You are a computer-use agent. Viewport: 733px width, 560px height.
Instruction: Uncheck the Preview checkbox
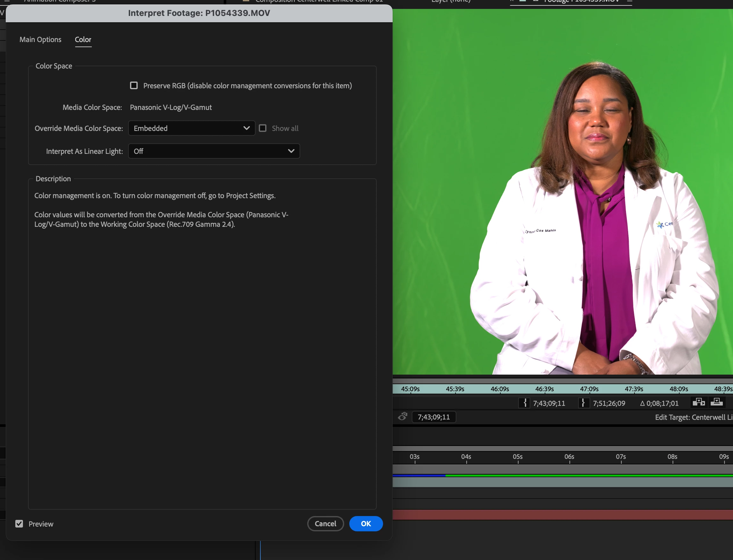pyautogui.click(x=19, y=524)
